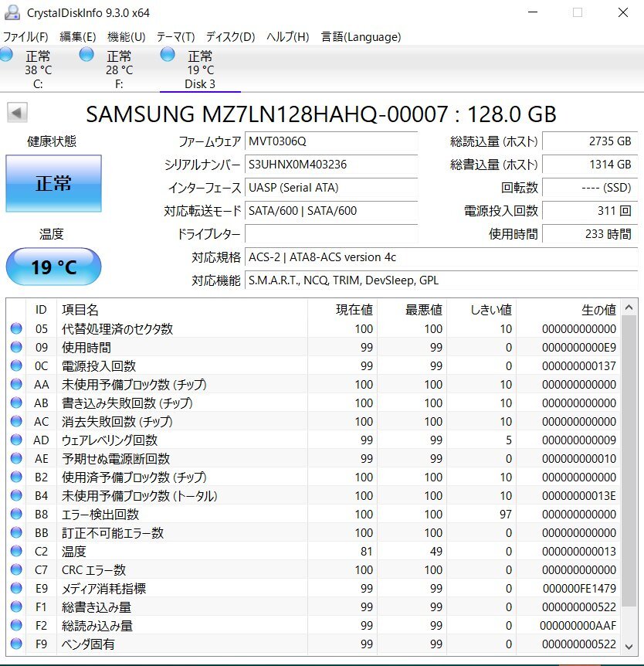Select the C: drive status icon
Viewport: 644px width, 666px height.
point(6,55)
